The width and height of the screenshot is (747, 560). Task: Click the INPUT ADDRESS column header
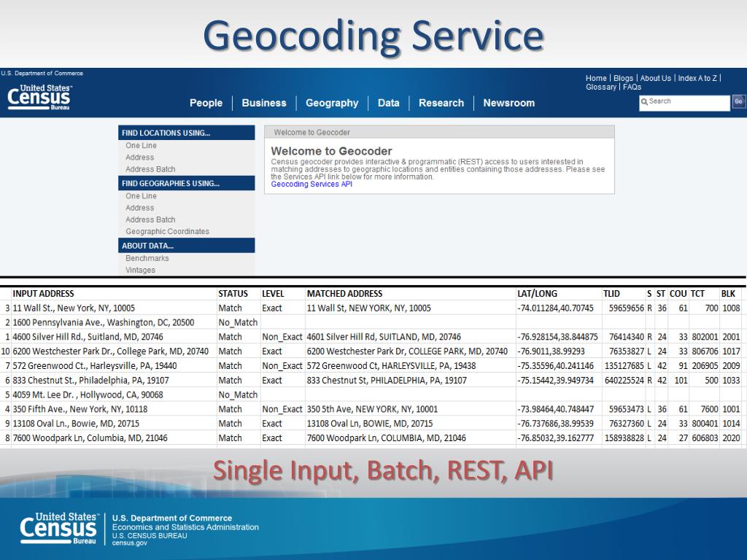[x=43, y=294]
